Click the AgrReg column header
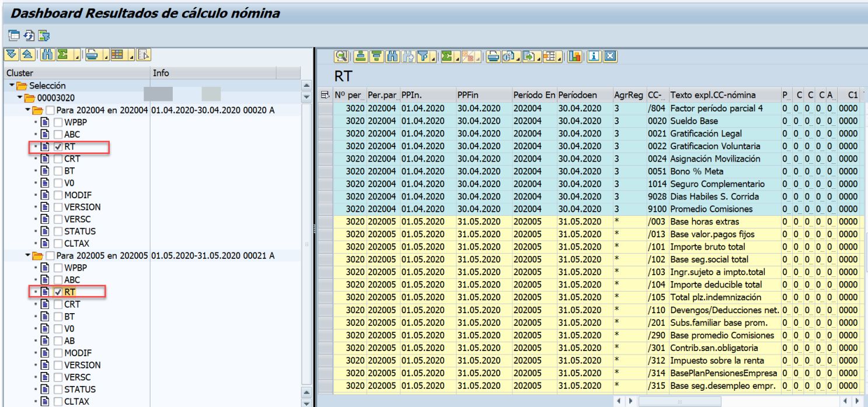The width and height of the screenshot is (868, 407). [x=629, y=94]
